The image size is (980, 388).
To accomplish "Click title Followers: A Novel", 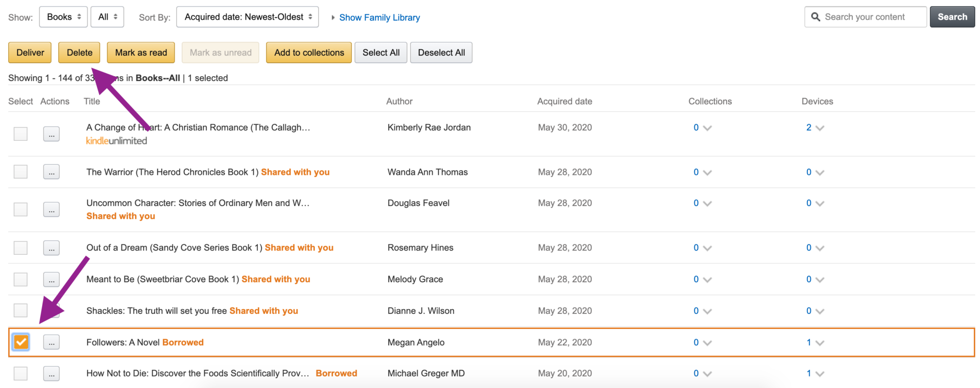I will tap(123, 342).
